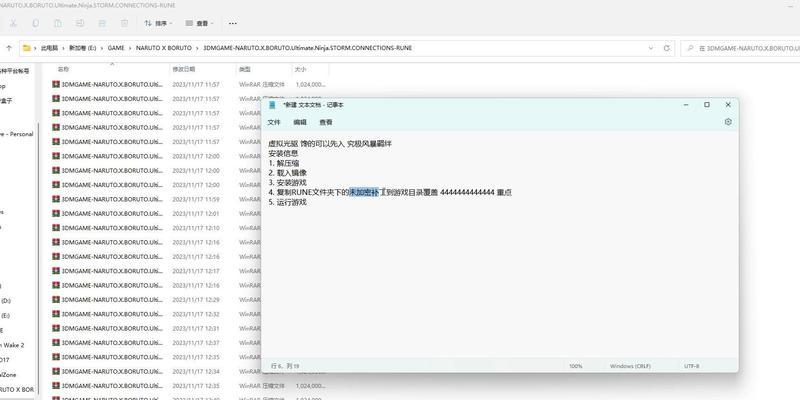Navigate to 此电脑 in the breadcrumb
800x400 pixels.
pyautogui.click(x=50, y=48)
